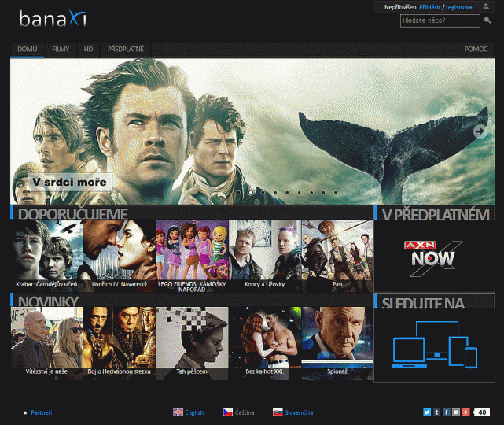Image resolution: width=504 pixels, height=425 pixels.
Task: Focus the Hledáte něco search field
Action: (x=440, y=20)
